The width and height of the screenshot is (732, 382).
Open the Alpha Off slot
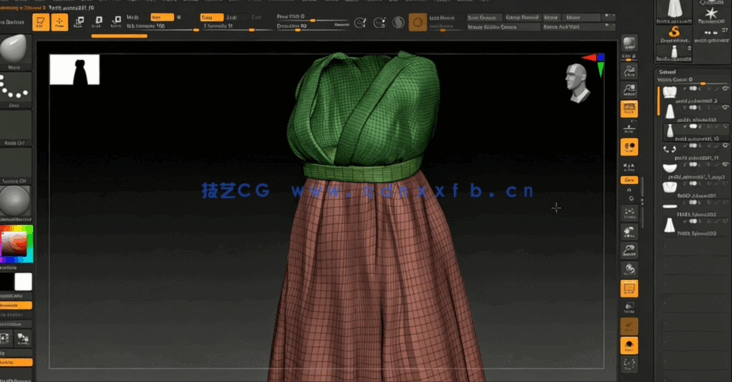tap(15, 128)
